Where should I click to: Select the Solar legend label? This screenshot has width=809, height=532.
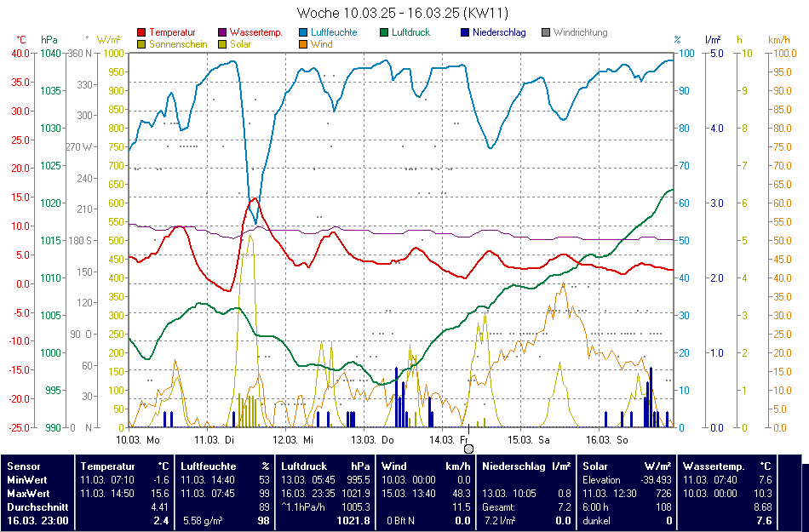click(x=240, y=44)
